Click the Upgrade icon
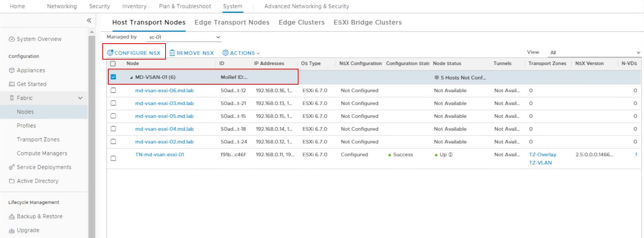Screen dimensions: 644x238 [12, 230]
